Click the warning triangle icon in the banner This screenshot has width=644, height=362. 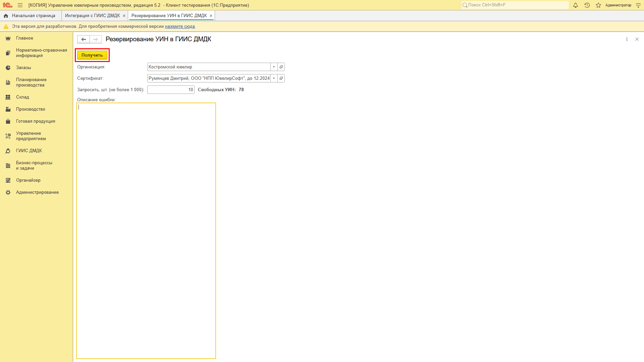pos(6,26)
